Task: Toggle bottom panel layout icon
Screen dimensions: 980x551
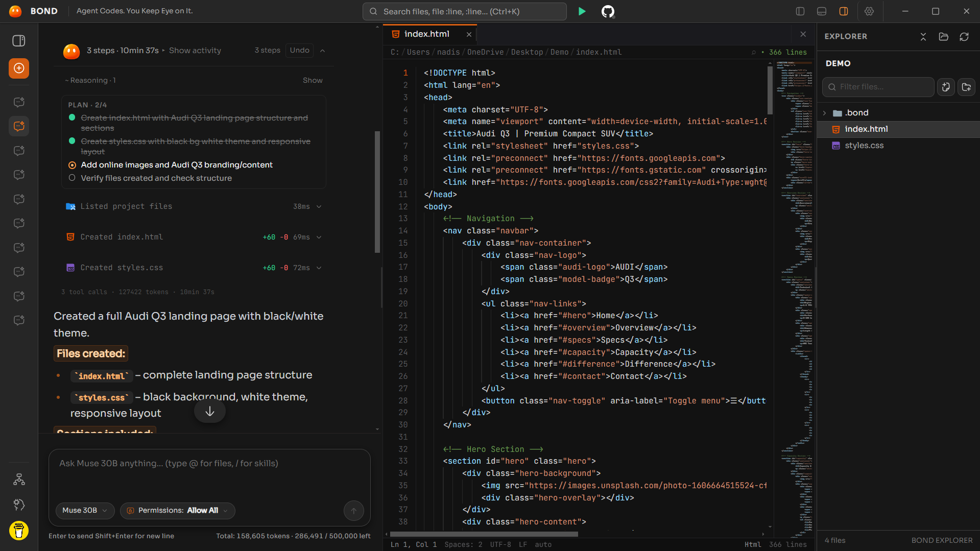Action: click(822, 11)
